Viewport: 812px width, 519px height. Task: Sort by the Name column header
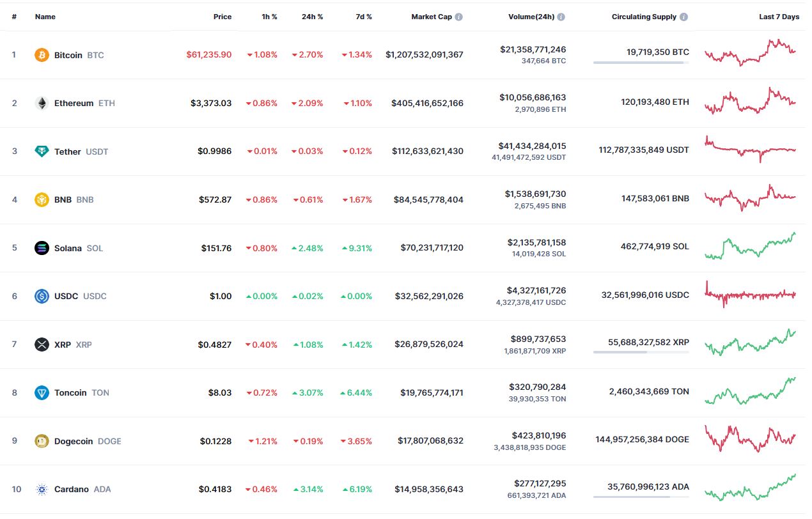(x=45, y=17)
